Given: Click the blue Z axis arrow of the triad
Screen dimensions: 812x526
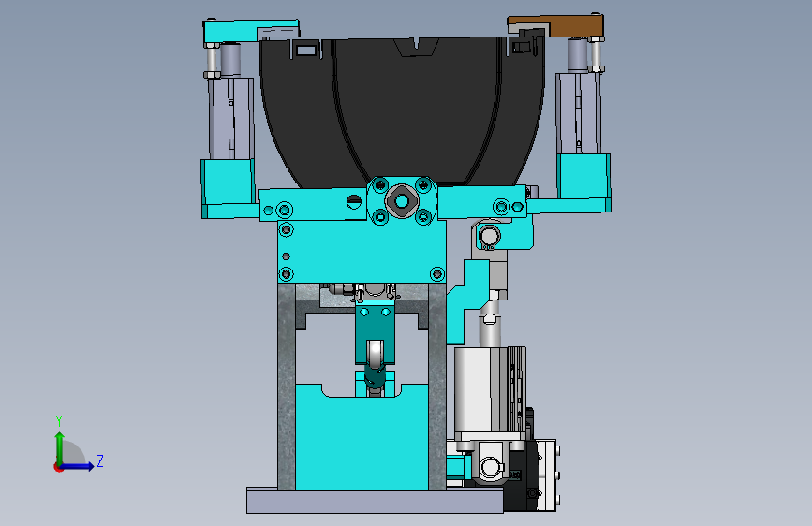Looking at the screenshot, I should pyautogui.click(x=78, y=466).
